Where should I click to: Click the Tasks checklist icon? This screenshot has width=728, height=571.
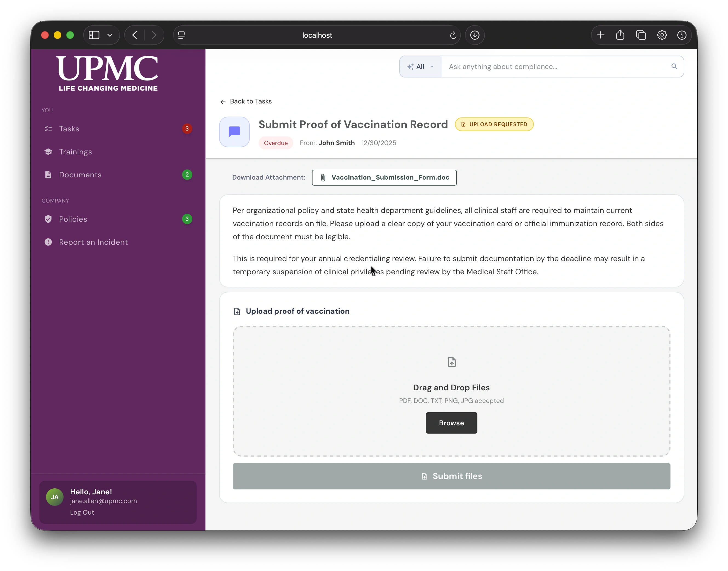point(48,129)
